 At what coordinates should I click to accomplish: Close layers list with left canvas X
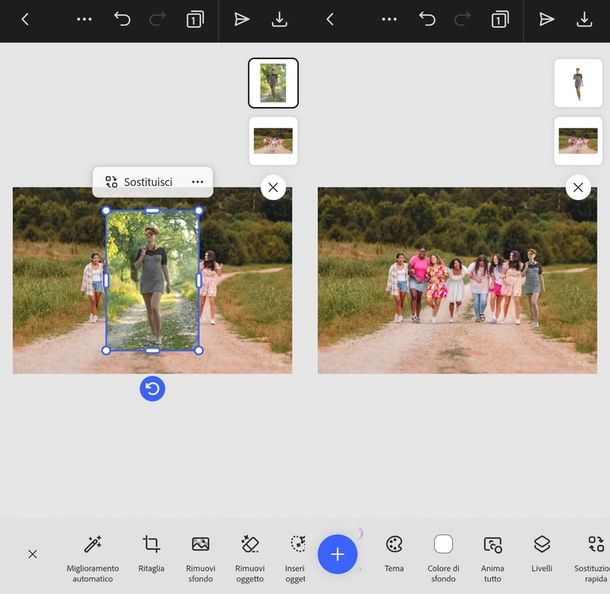pos(273,187)
